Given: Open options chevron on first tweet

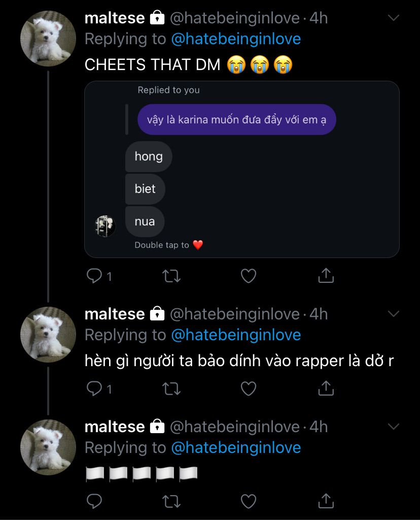Looking at the screenshot, I should point(394,18).
